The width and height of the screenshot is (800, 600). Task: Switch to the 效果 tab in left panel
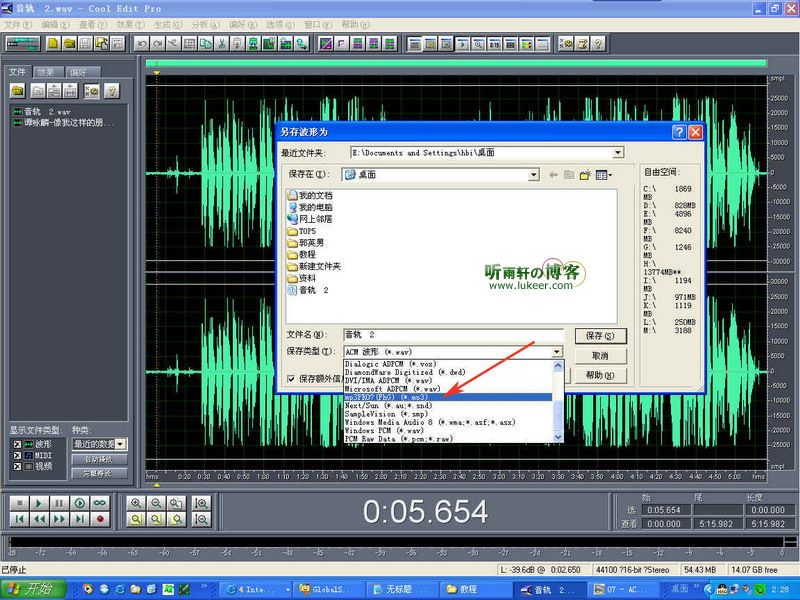tap(46, 72)
